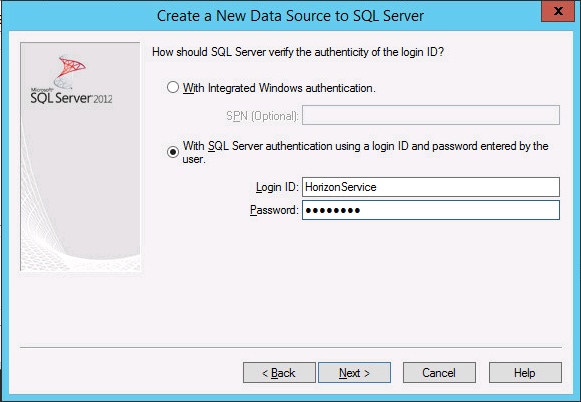Go to the Next > step
The image size is (581, 402).
[354, 372]
